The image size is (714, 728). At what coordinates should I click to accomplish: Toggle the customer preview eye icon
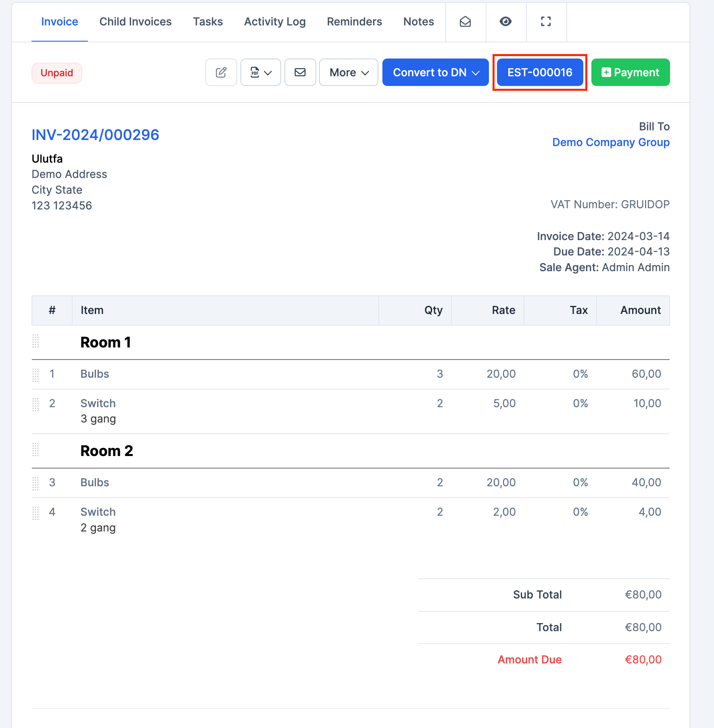505,22
